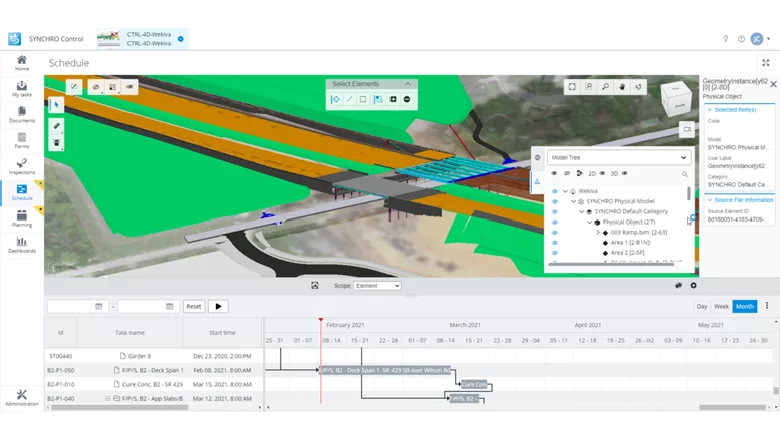Click remove-from-selection minus icon

click(407, 99)
